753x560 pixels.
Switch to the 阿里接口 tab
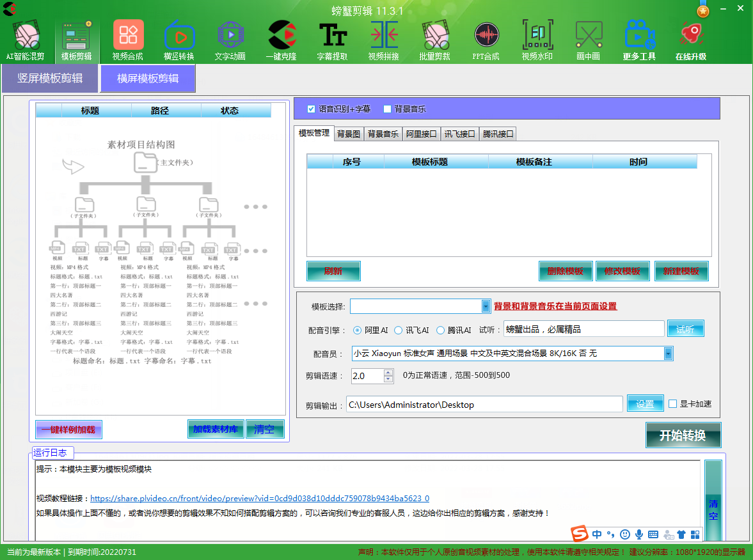pyautogui.click(x=422, y=134)
